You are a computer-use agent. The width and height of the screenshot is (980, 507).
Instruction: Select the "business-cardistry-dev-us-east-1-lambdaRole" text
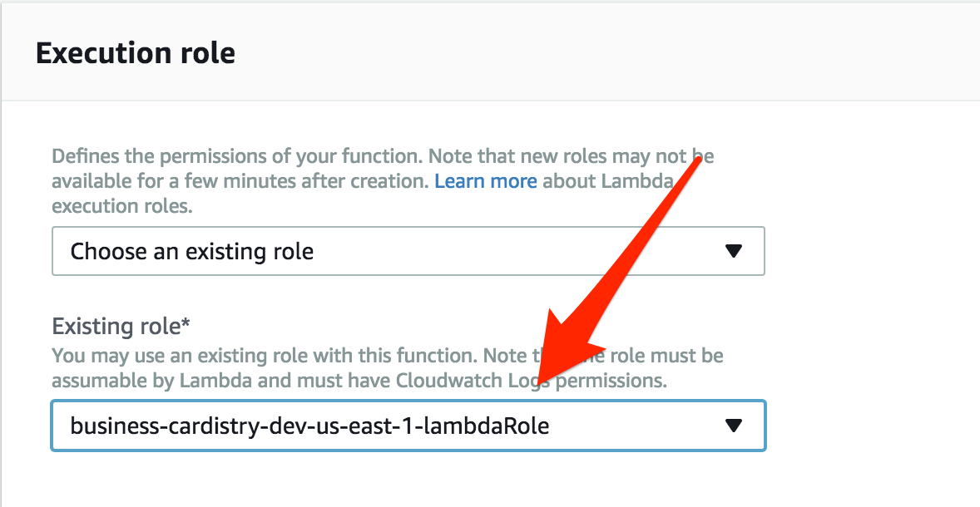point(309,426)
